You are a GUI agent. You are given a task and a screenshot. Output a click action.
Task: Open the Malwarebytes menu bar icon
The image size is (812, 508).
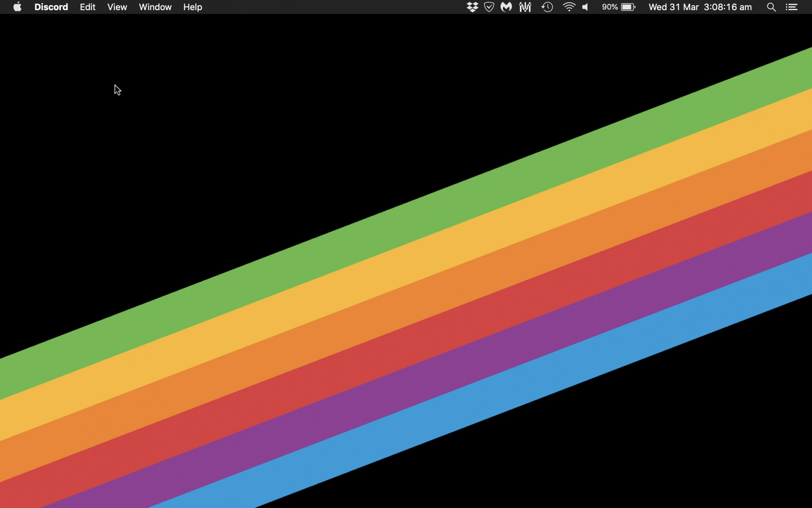coord(506,7)
